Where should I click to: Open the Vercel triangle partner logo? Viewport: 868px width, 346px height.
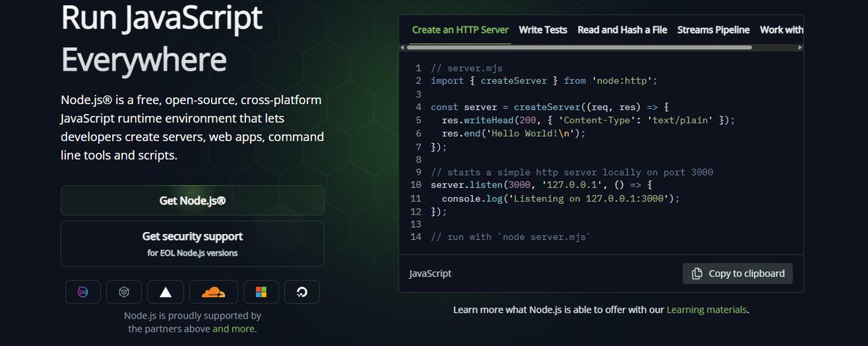(166, 292)
